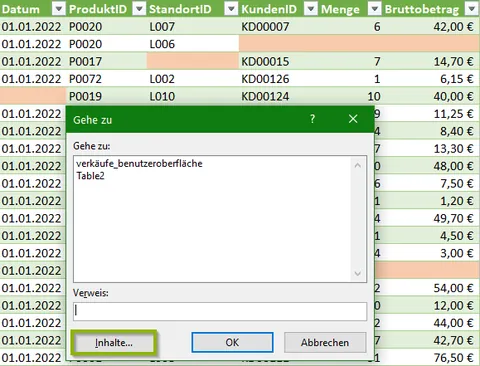480x366 pixels.
Task: Select cell L002
Action: click(x=193, y=79)
